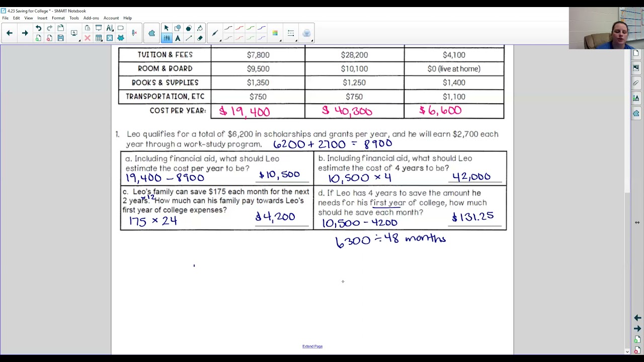
Task: Select the blue pen preset in top row
Action: 261,28
